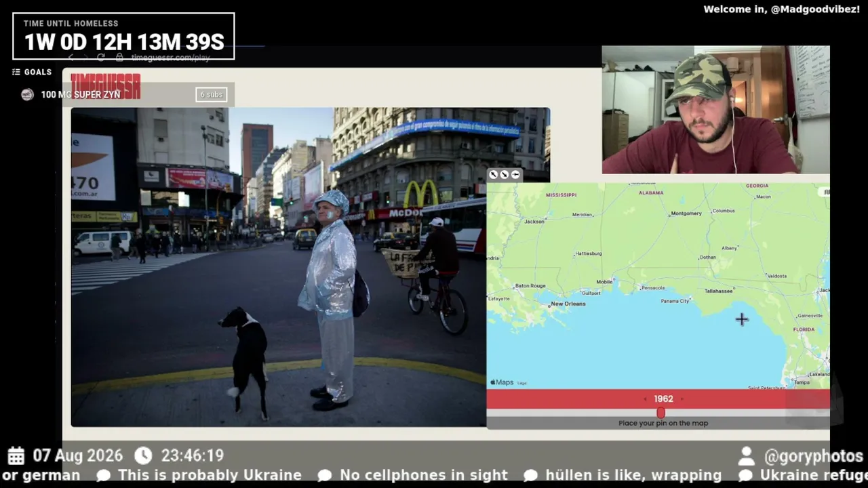Click Valdosta on the map
This screenshot has width=868, height=488.
click(x=776, y=276)
